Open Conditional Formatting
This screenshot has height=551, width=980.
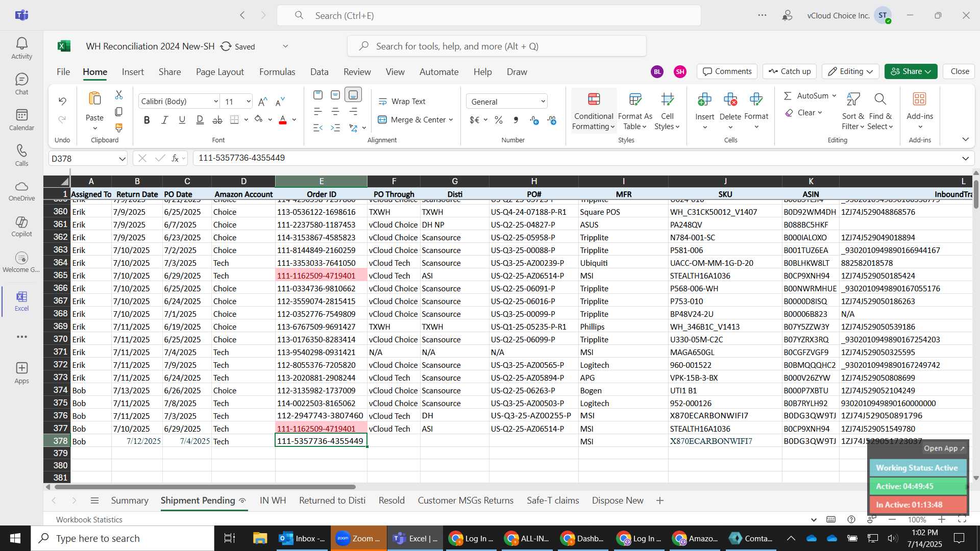click(593, 111)
